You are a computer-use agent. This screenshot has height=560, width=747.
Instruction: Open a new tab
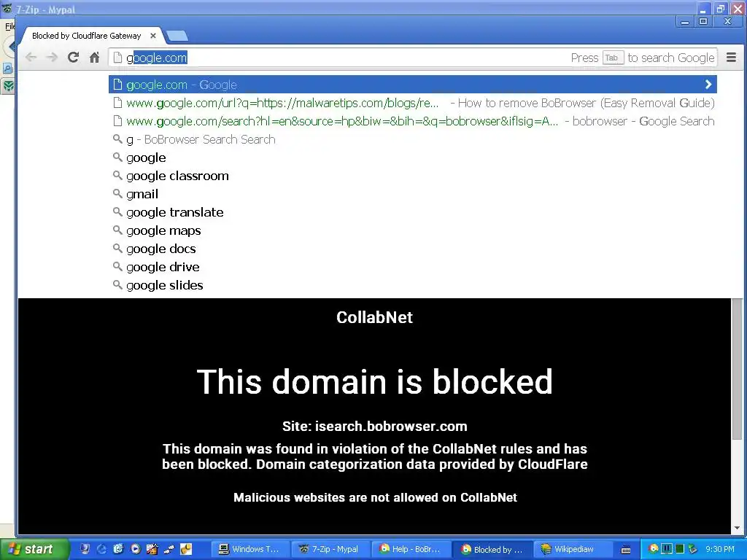178,36
